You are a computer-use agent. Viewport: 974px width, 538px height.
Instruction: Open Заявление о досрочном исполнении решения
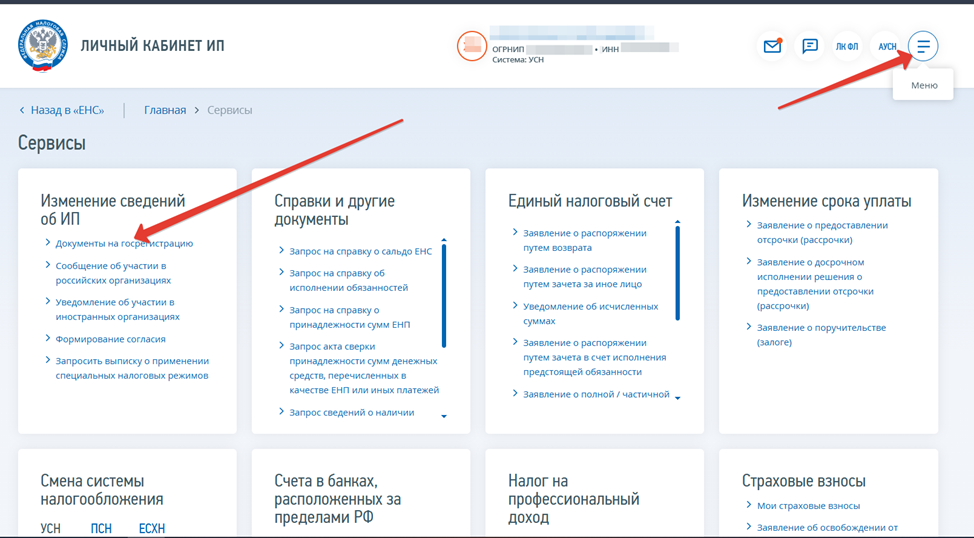coord(815,284)
